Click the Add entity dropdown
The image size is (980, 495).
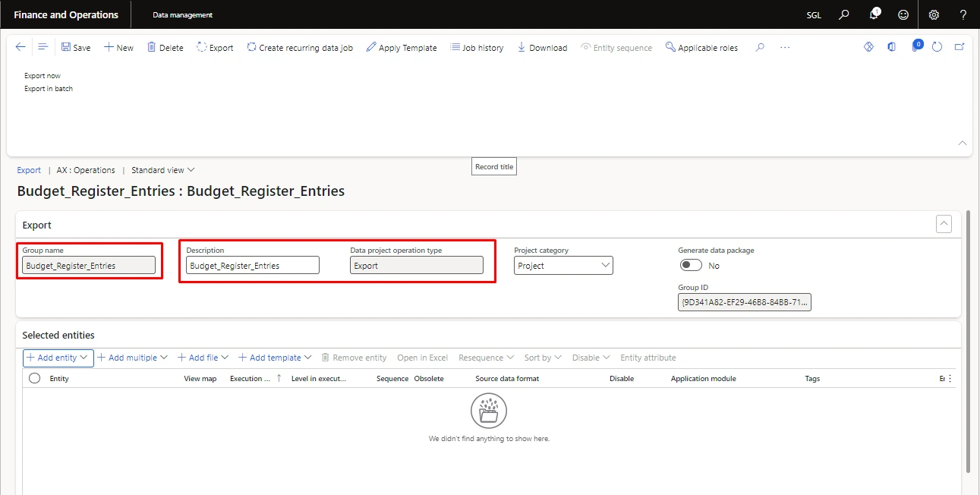pyautogui.click(x=58, y=358)
